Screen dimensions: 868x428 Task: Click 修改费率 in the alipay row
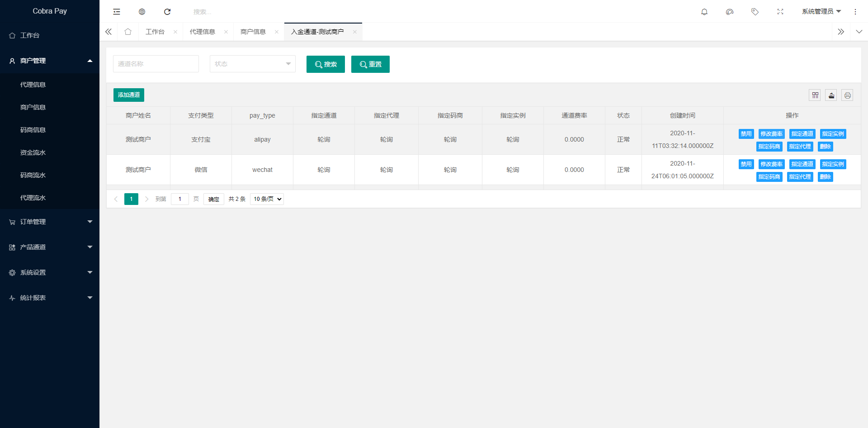[x=772, y=134]
